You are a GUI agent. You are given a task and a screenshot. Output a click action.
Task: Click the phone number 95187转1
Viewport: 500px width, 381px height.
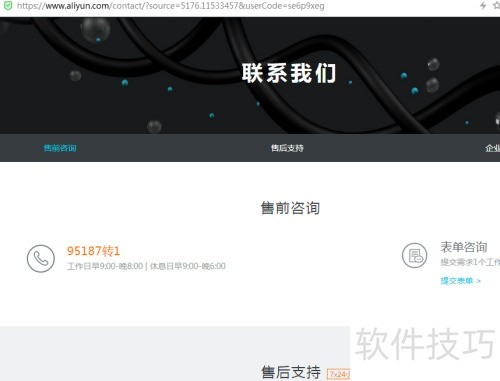(93, 251)
